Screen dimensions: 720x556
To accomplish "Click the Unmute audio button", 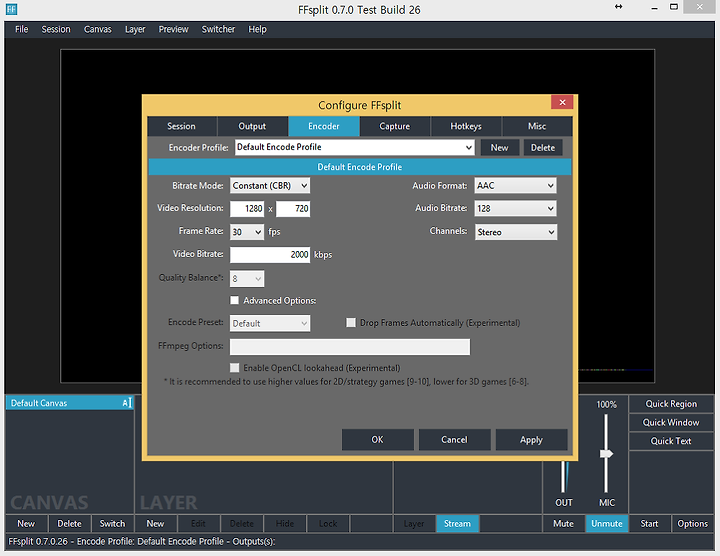I will tap(607, 523).
